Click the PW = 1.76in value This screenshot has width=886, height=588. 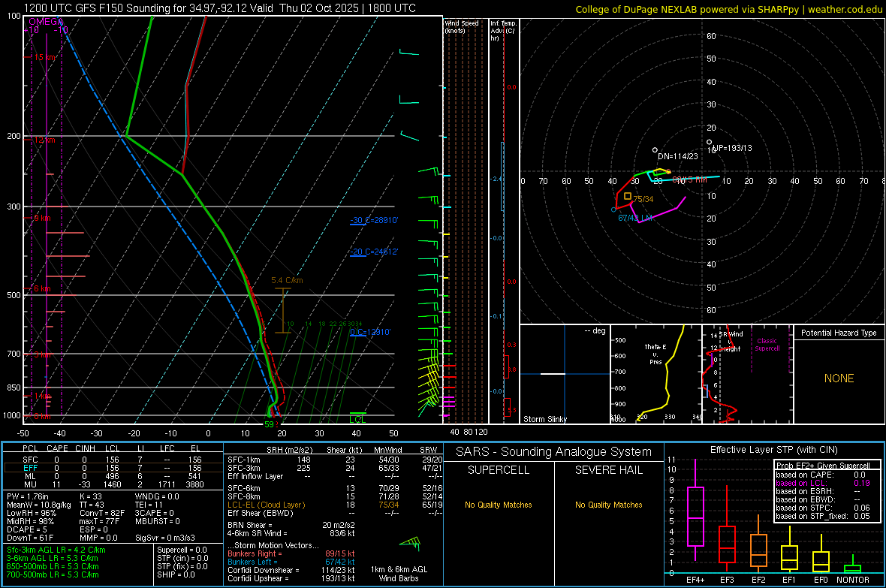pos(28,496)
